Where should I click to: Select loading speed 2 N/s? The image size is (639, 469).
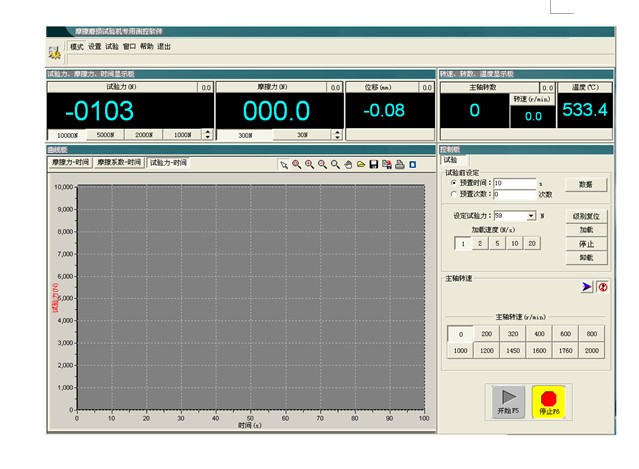[x=480, y=244]
